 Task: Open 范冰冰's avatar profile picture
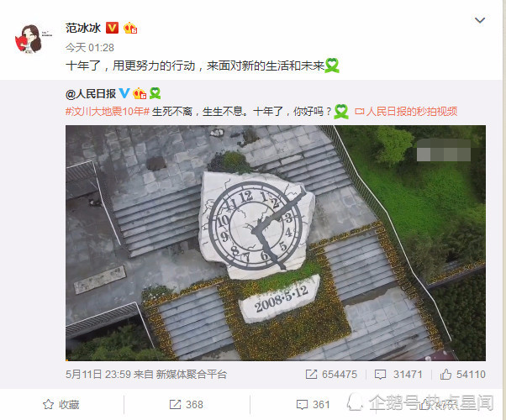(x=29, y=39)
